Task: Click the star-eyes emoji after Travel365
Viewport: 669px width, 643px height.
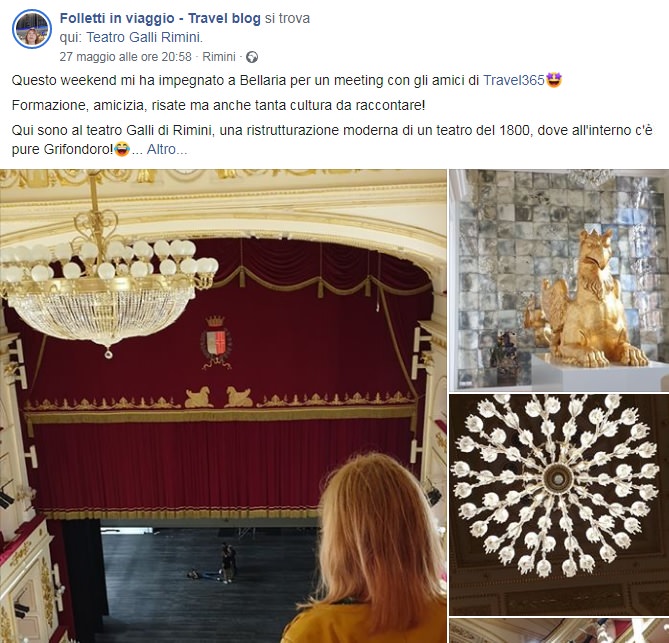Action: (x=554, y=80)
